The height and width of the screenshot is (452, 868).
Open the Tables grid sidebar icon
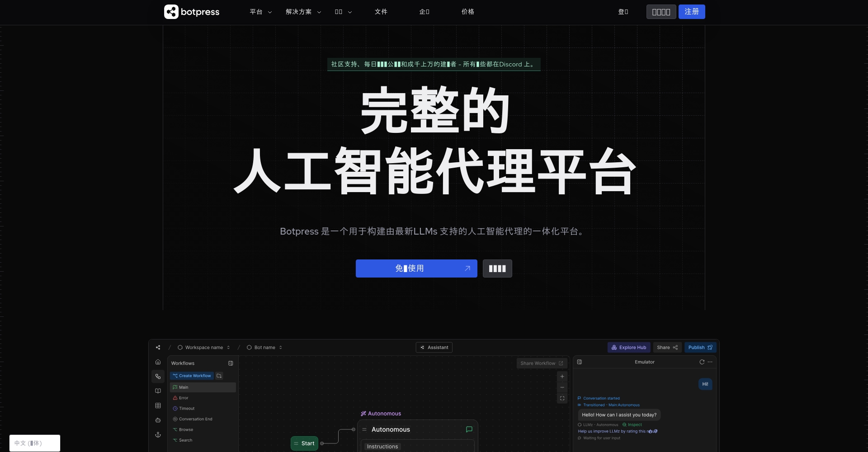coord(158,405)
